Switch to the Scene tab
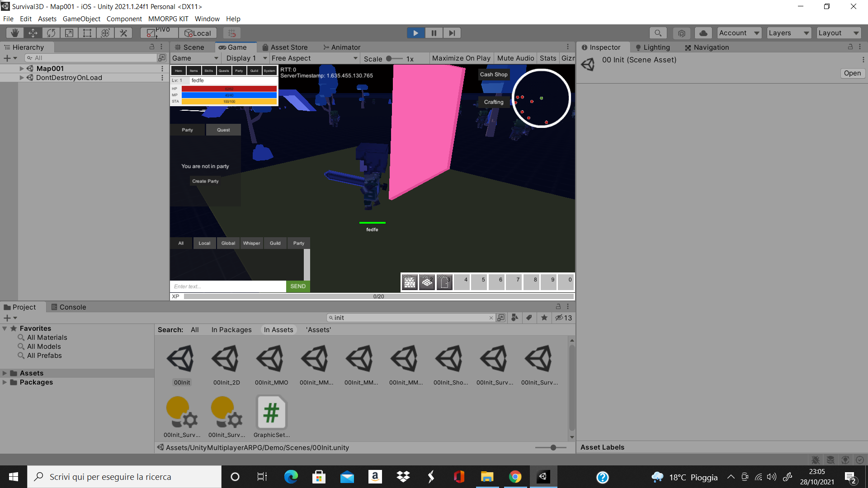Viewport: 868px width, 488px height. (x=189, y=47)
